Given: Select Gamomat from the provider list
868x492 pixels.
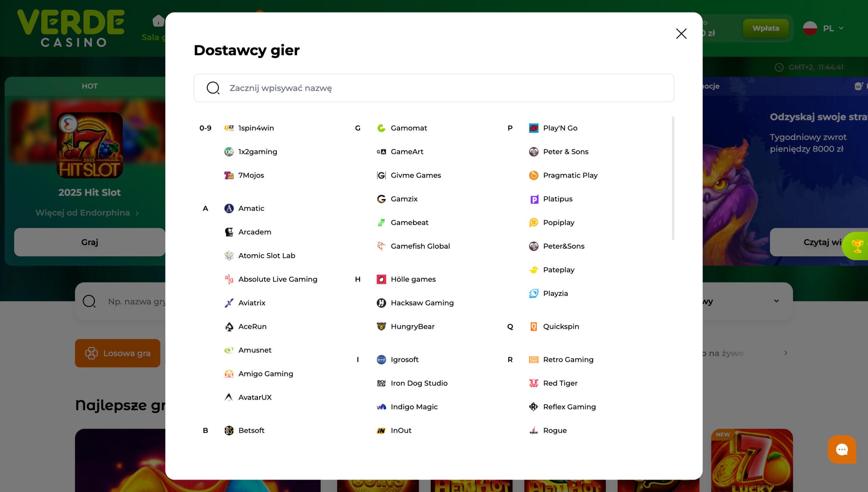Looking at the screenshot, I should 408,128.
